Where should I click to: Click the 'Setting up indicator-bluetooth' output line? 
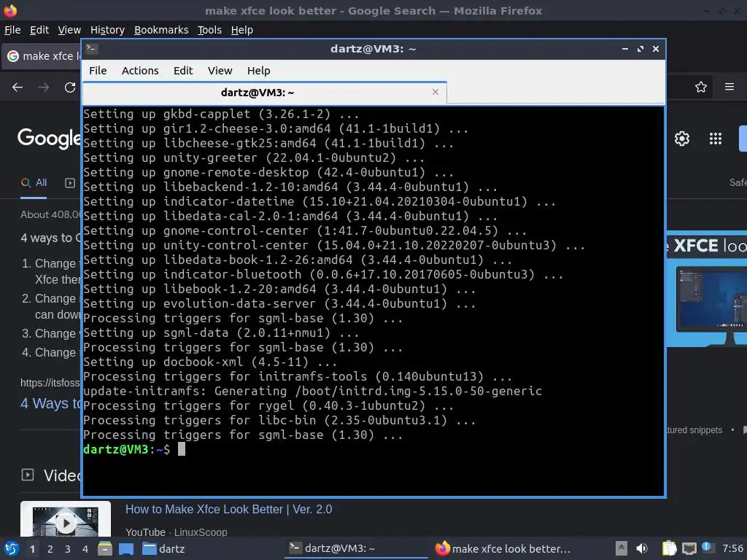pyautogui.click(x=323, y=274)
